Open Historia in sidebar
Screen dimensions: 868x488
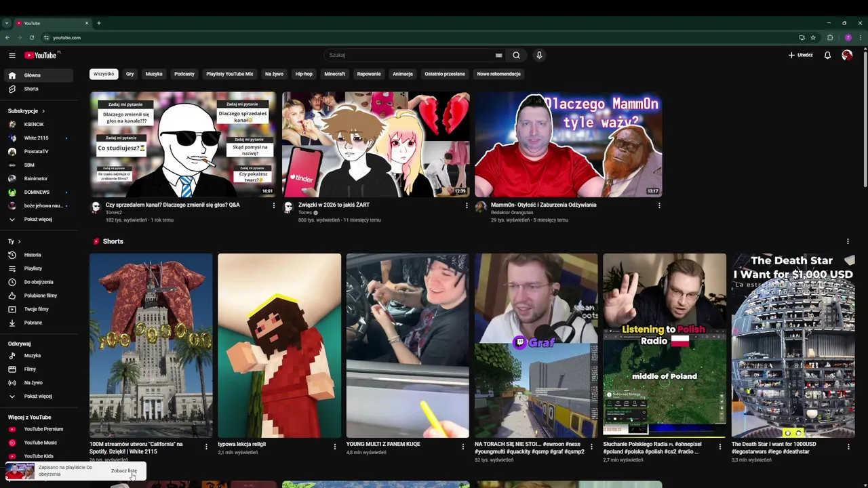pyautogui.click(x=38, y=255)
